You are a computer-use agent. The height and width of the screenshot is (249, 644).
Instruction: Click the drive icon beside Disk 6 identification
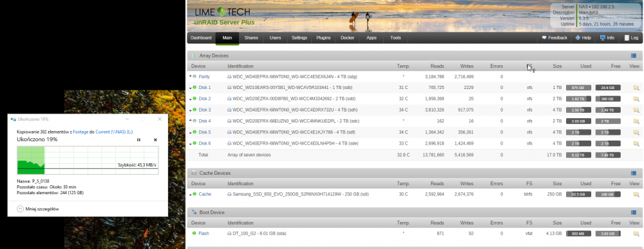tap(230, 143)
